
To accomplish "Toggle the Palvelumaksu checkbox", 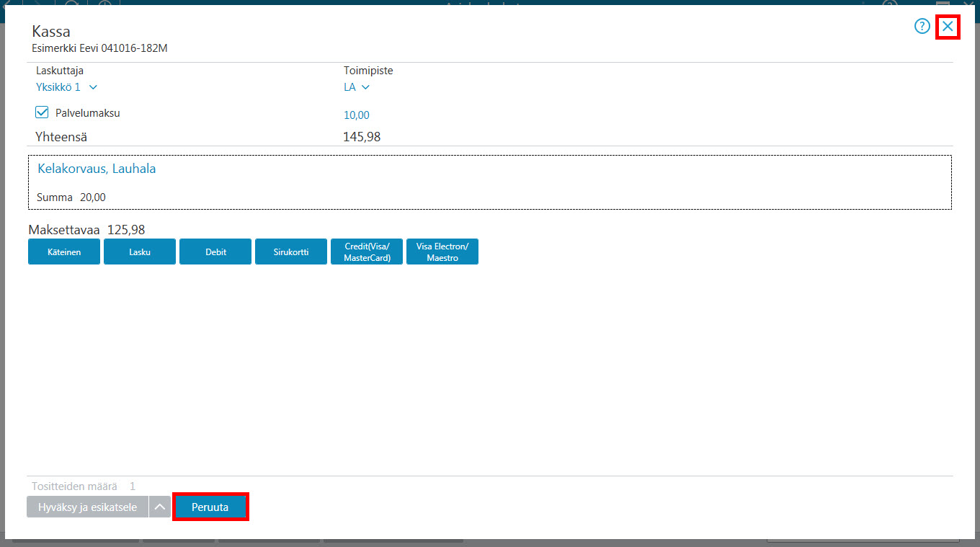I will click(42, 112).
